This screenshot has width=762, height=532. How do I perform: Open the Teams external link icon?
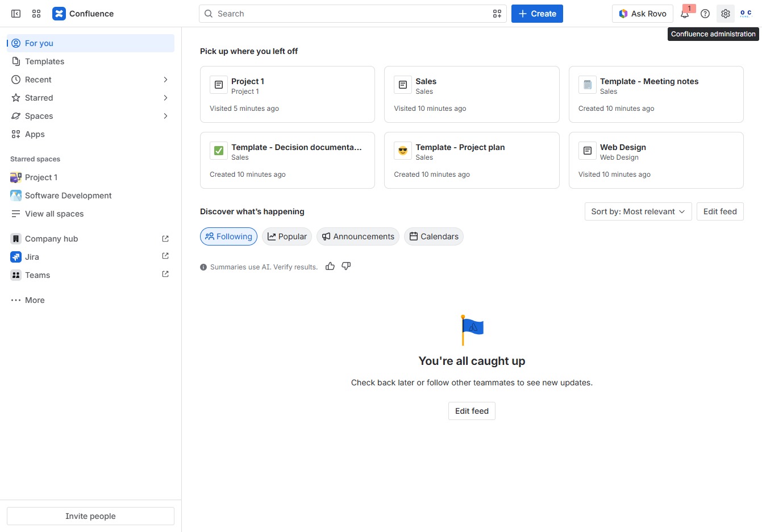(x=165, y=275)
